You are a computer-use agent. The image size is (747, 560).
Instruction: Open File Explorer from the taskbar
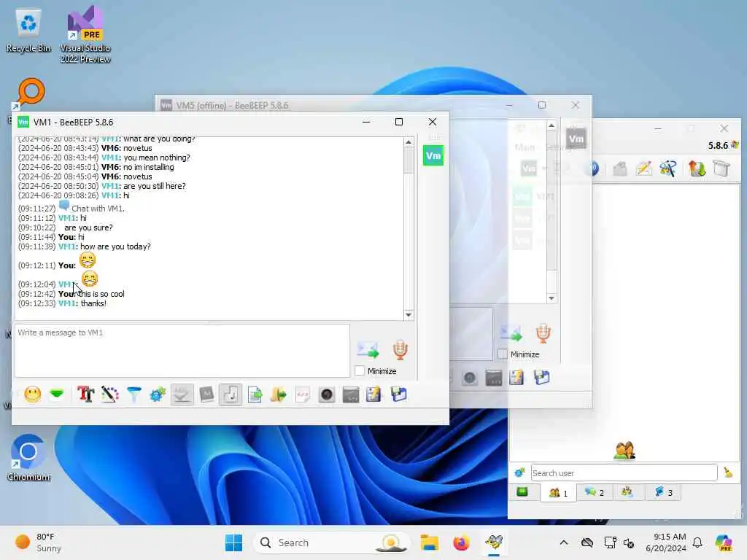(429, 542)
